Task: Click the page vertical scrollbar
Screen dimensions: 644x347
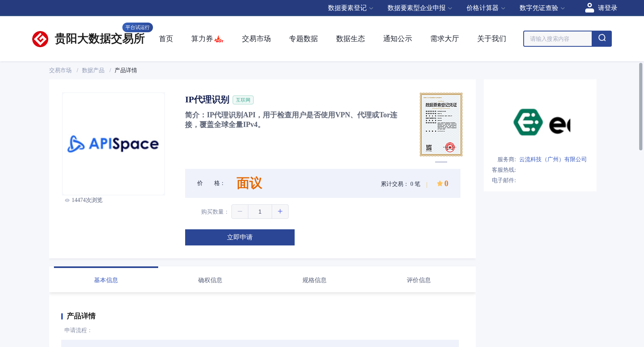Action: (x=641, y=107)
